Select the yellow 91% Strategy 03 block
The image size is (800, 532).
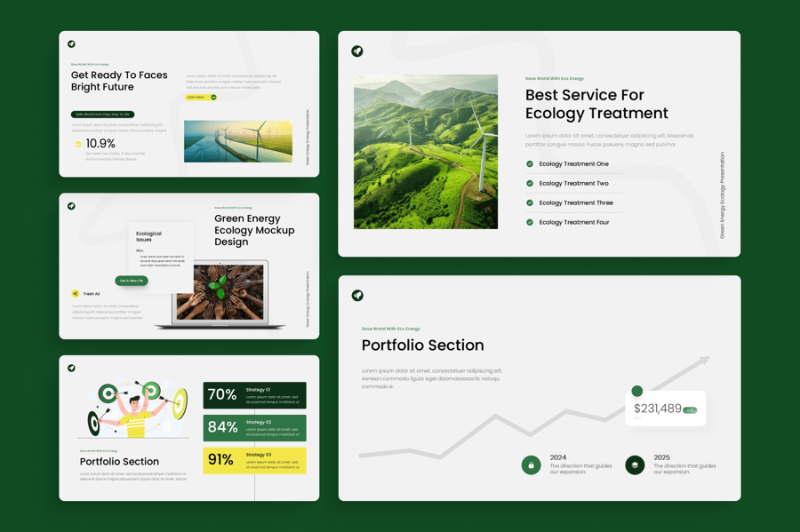pos(254,460)
